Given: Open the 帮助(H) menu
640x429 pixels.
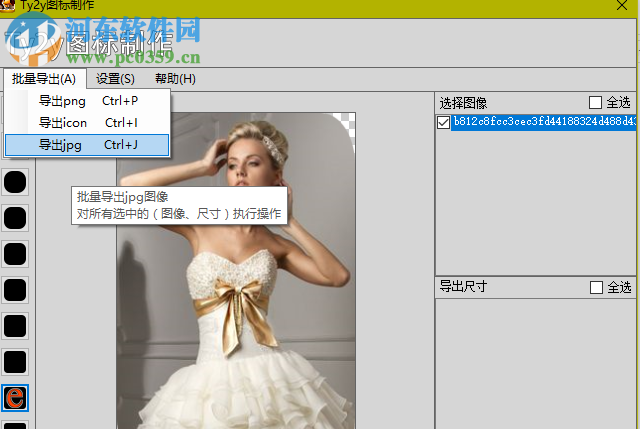Looking at the screenshot, I should (175, 79).
